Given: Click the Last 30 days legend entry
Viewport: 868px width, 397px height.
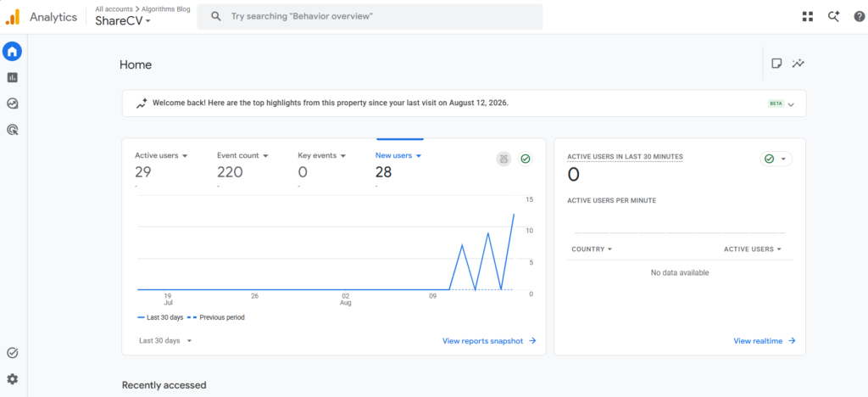Looking at the screenshot, I should 160,317.
